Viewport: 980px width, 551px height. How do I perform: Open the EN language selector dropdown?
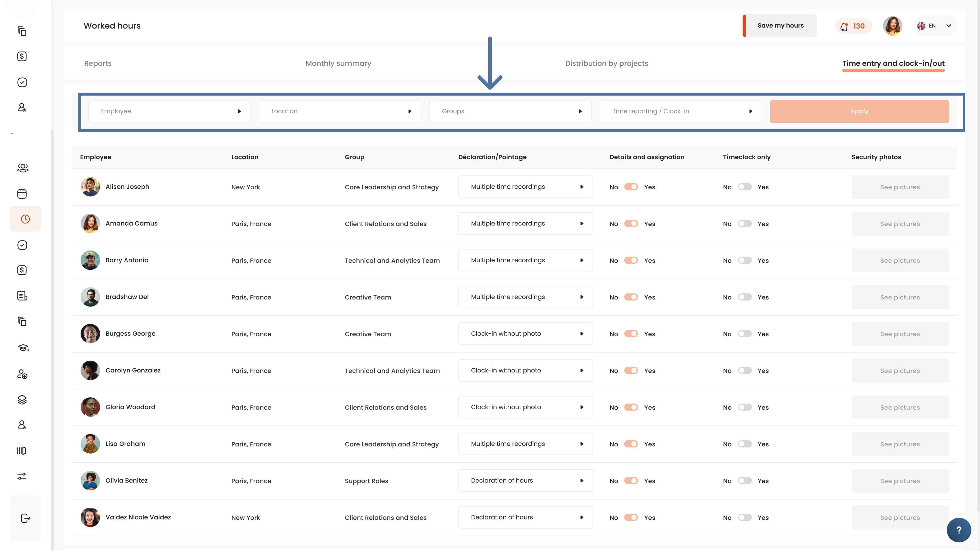935,26
